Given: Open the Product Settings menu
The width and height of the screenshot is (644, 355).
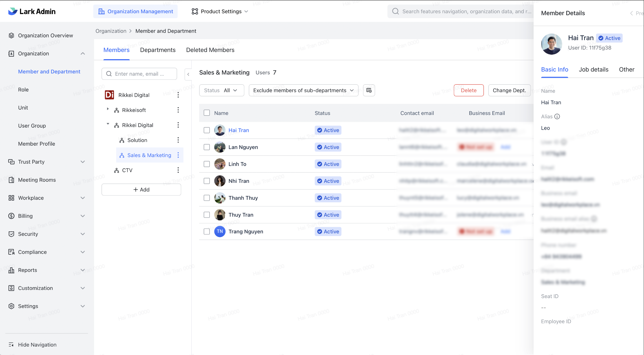Looking at the screenshot, I should coord(220,12).
